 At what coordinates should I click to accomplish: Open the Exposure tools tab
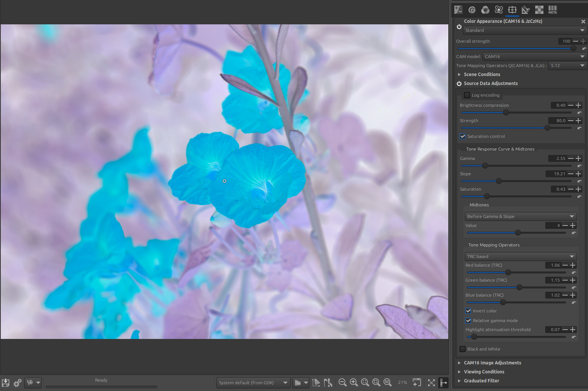[458, 10]
